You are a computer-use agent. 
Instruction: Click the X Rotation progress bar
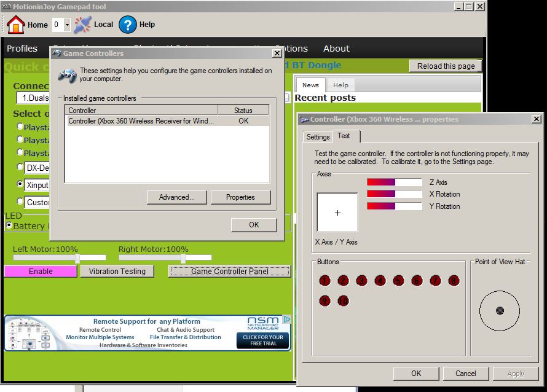coord(395,194)
